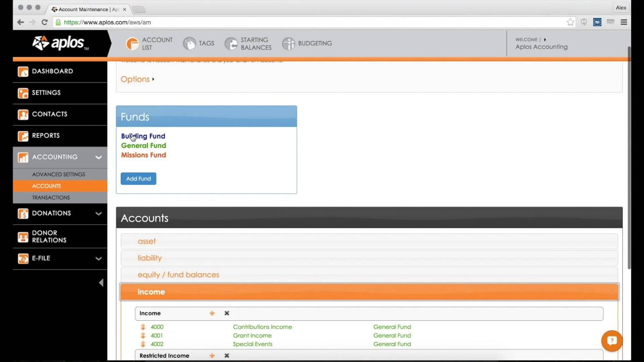Open the Account List icon
The height and width of the screenshot is (362, 644).
(132, 44)
